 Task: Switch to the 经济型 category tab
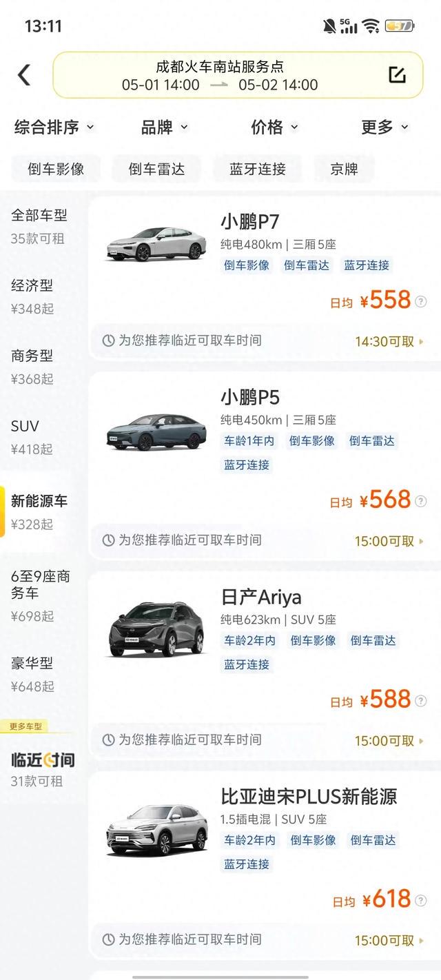[32, 296]
